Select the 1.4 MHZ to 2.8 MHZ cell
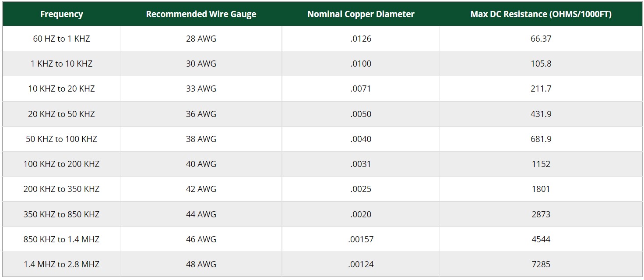 pyautogui.click(x=61, y=264)
